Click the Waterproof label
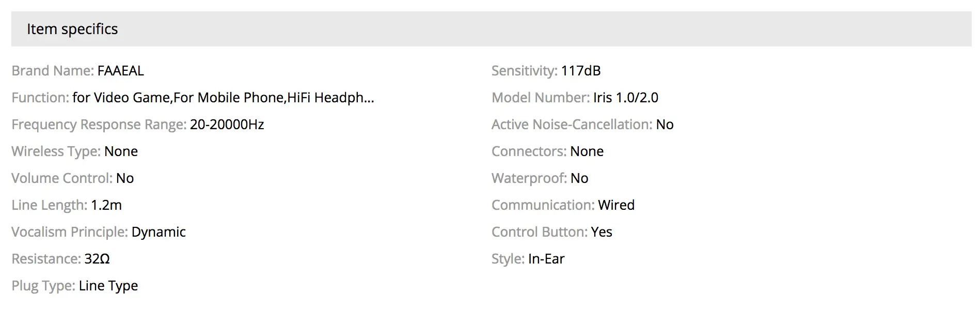Image resolution: width=980 pixels, height=309 pixels. pyautogui.click(x=529, y=179)
